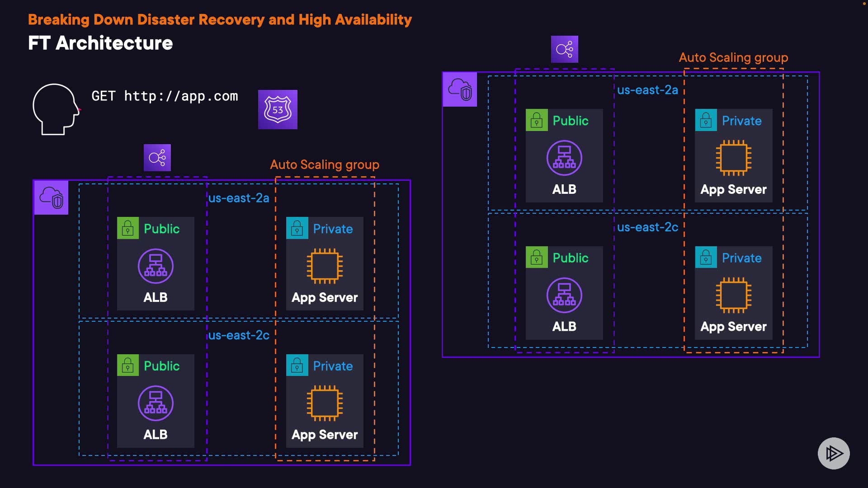This screenshot has width=868, height=488.
Task: Click the orange Breaking Down Disaster Recovery heading
Action: [x=220, y=19]
